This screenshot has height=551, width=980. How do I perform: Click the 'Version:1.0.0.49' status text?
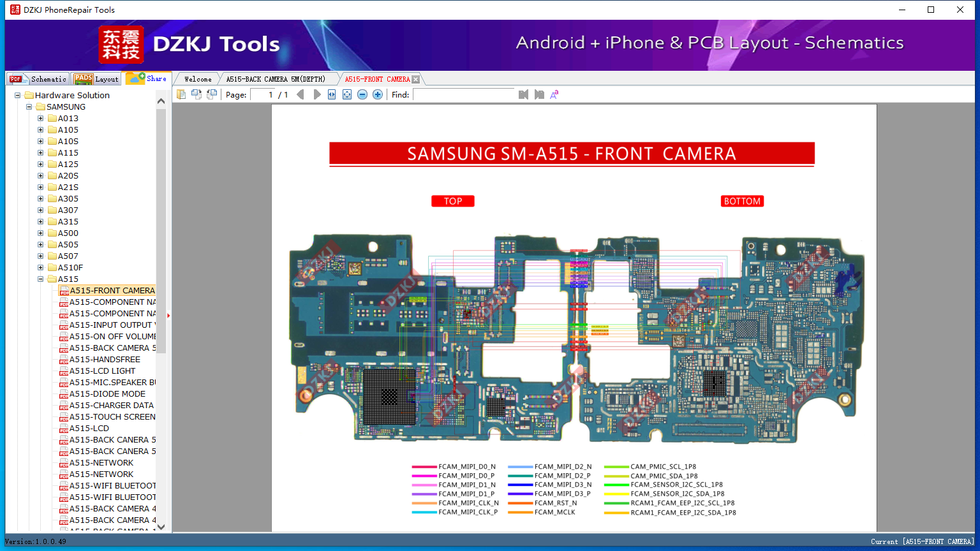click(36, 541)
